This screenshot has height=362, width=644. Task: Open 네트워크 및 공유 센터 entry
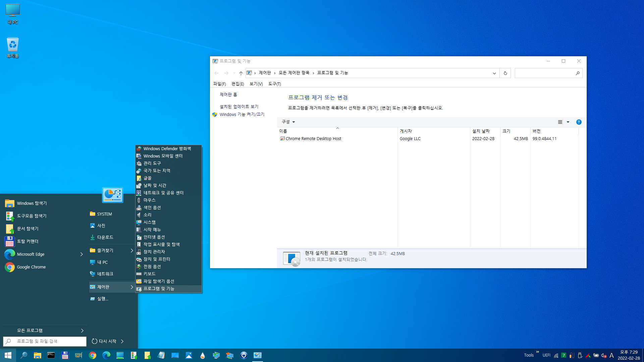168,193
